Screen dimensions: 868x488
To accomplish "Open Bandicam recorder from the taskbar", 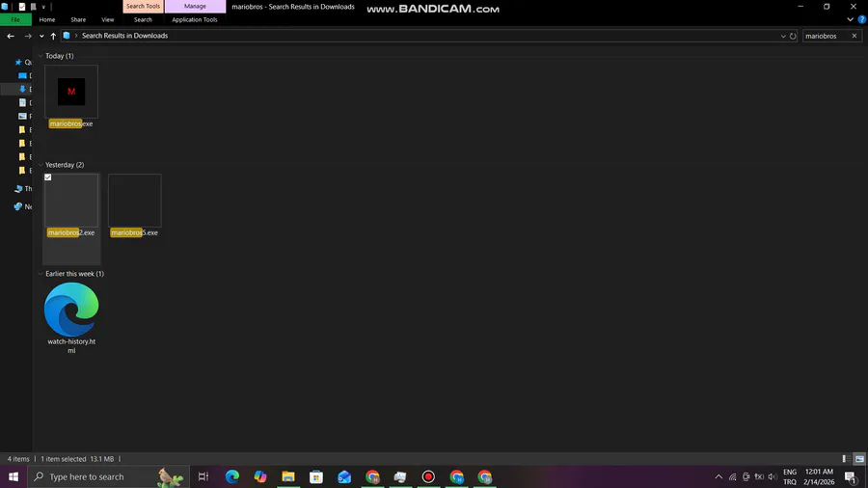I will click(x=428, y=476).
